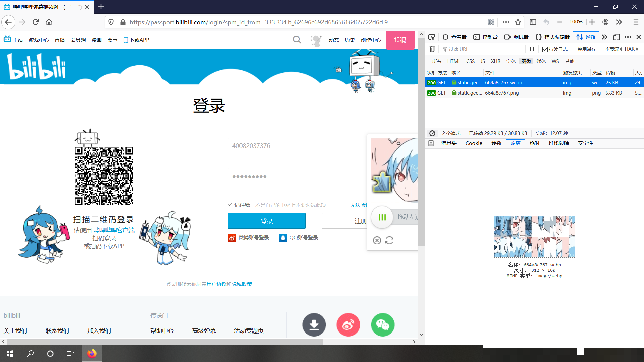This screenshot has height=362, width=644.
Task: Open Firefox from the Windows taskbar
Action: click(x=92, y=353)
